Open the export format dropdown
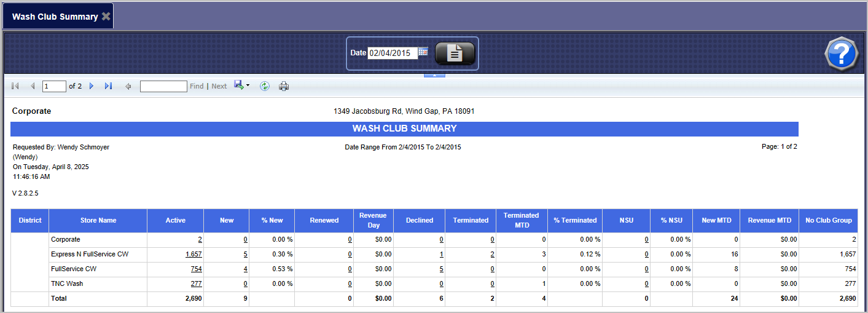The width and height of the screenshot is (868, 313). tap(241, 86)
